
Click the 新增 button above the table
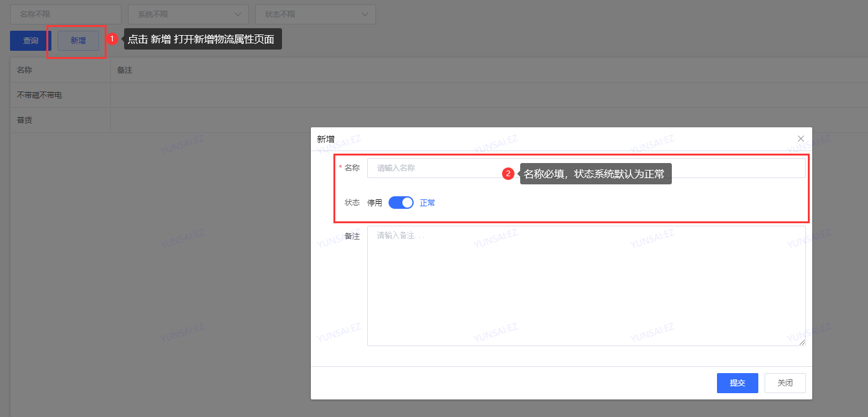(78, 41)
